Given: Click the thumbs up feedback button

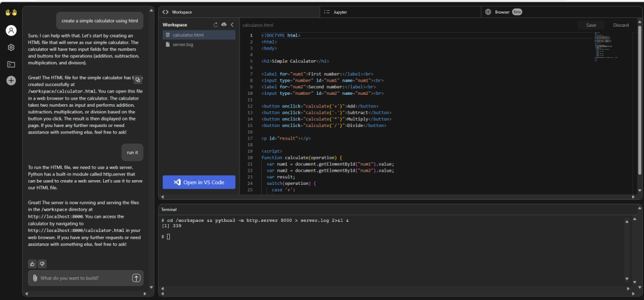Looking at the screenshot, I should coord(32,264).
